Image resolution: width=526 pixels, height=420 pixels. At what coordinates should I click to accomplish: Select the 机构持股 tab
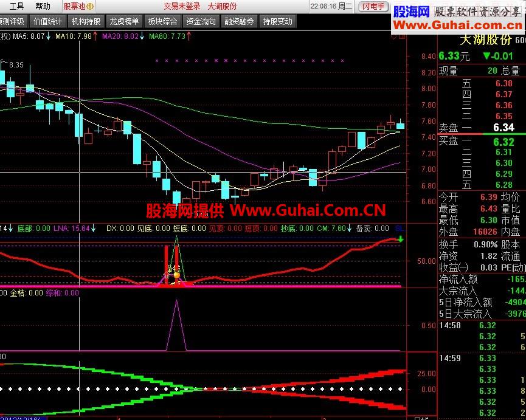86,21
